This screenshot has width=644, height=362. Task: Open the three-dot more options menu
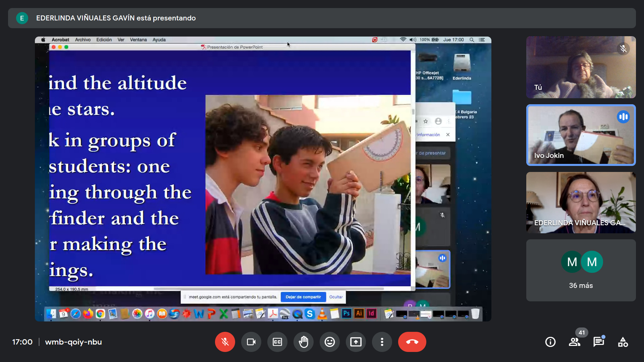[382, 342]
